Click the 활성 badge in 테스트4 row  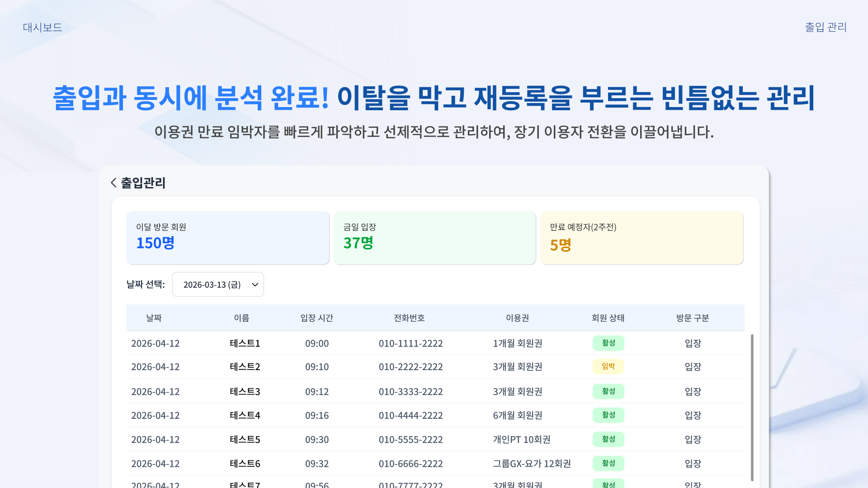[609, 415]
